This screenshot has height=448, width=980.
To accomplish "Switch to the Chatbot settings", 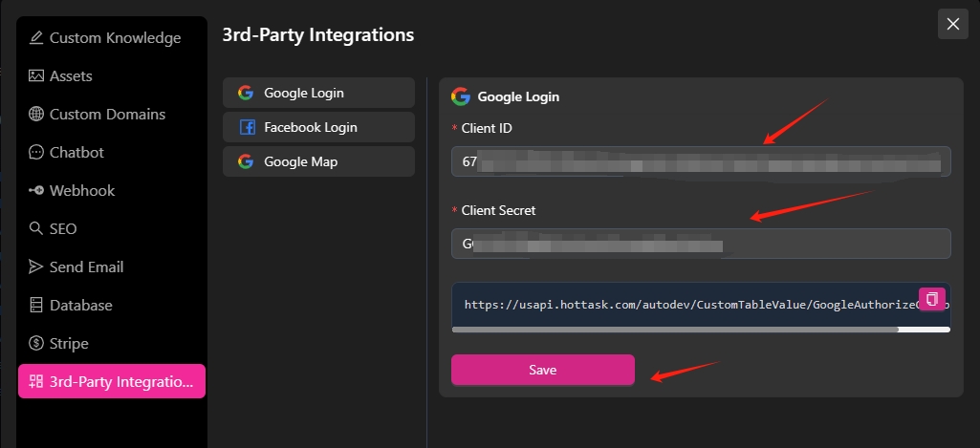I will point(113,152).
